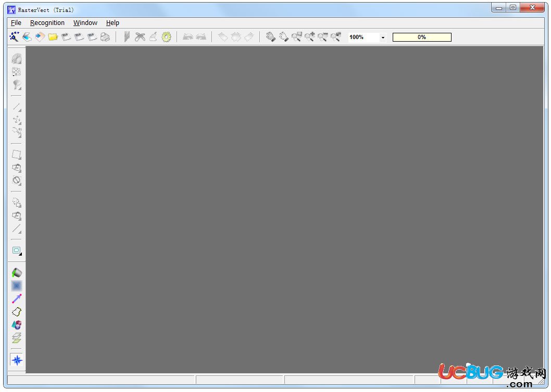Screen dimensions: 551x392
Task: Click the zoom in magnifier with plus
Action: (309, 36)
